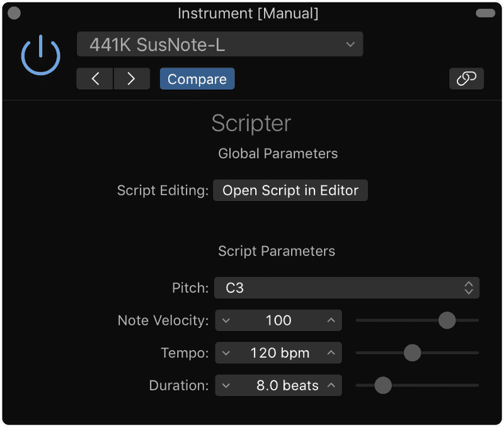The height and width of the screenshot is (427, 504).
Task: Increase Duration beats with up chevron
Action: tap(331, 385)
